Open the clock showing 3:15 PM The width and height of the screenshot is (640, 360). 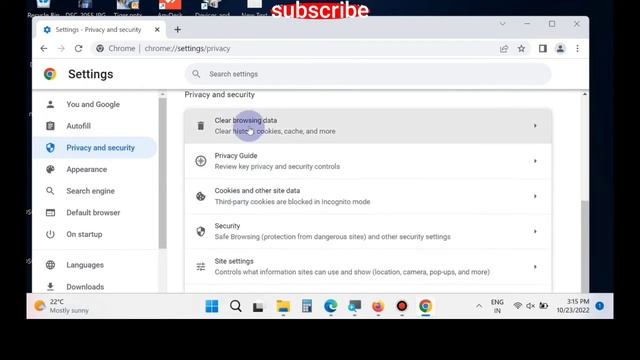573,306
